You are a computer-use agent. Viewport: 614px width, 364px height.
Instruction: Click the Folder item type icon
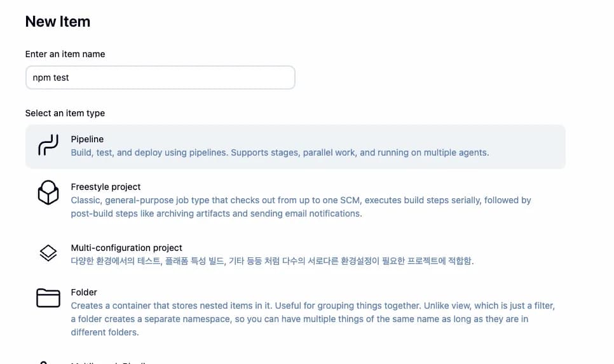(48, 298)
